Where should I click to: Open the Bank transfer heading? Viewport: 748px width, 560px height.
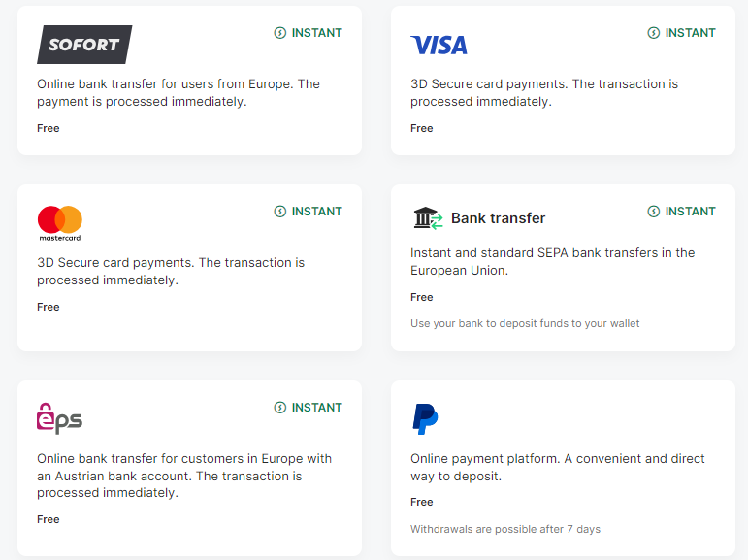tap(498, 218)
